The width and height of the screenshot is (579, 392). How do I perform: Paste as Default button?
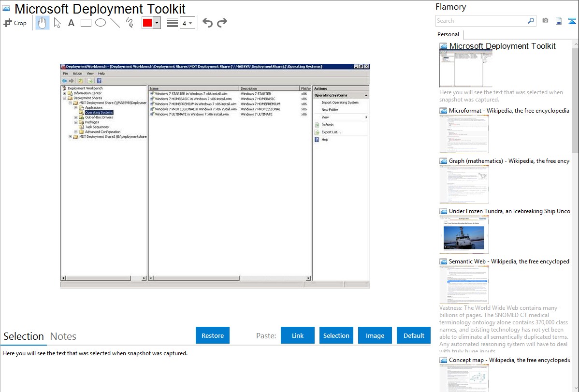(414, 335)
